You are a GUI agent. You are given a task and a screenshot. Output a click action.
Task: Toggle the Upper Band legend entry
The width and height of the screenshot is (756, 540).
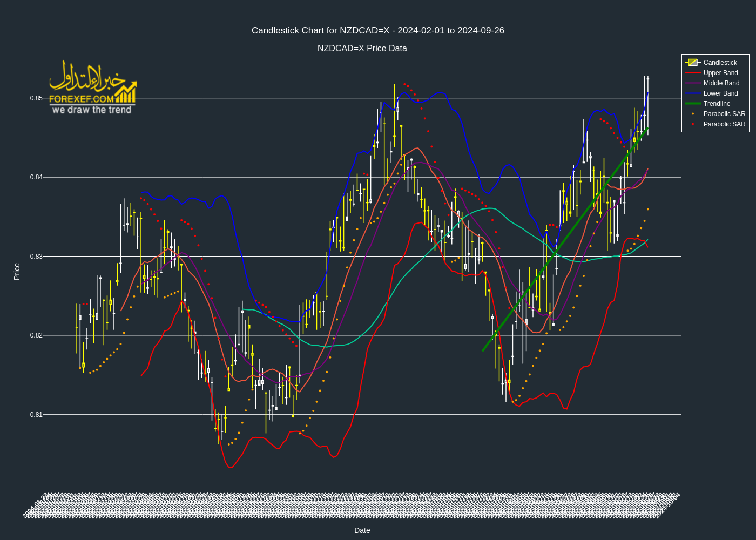[x=715, y=73]
